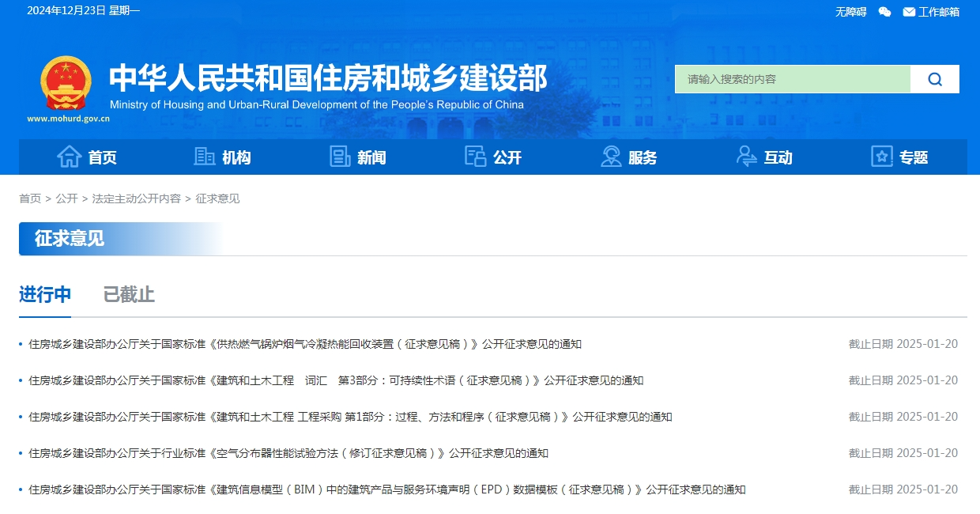Image resolution: width=980 pixels, height=514 pixels.
Task: Click the 无障碍 accessibility link
Action: (x=850, y=12)
